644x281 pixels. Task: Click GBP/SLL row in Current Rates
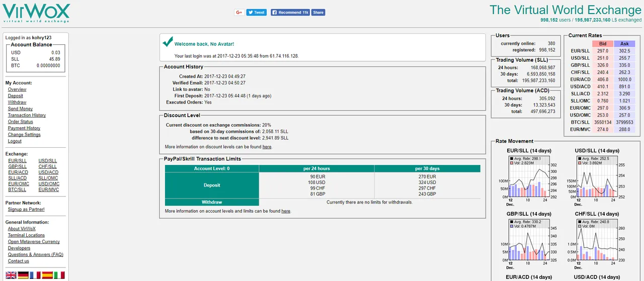(602, 65)
